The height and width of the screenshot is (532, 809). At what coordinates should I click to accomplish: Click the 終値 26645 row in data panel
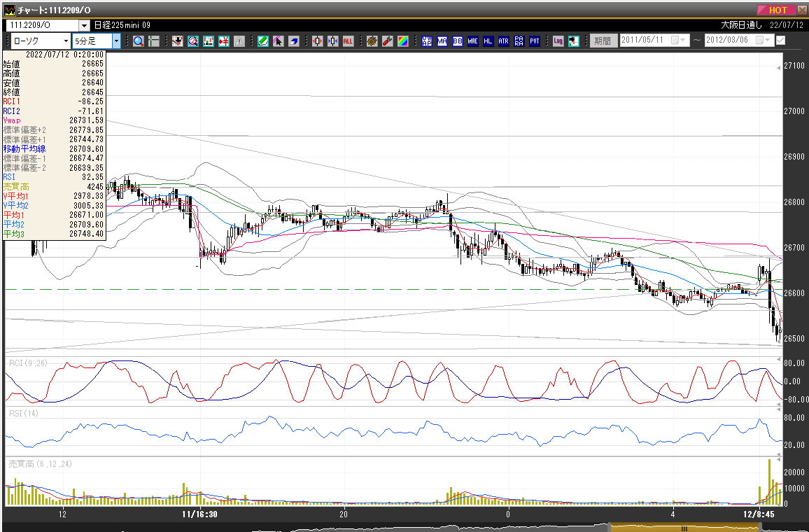54,92
